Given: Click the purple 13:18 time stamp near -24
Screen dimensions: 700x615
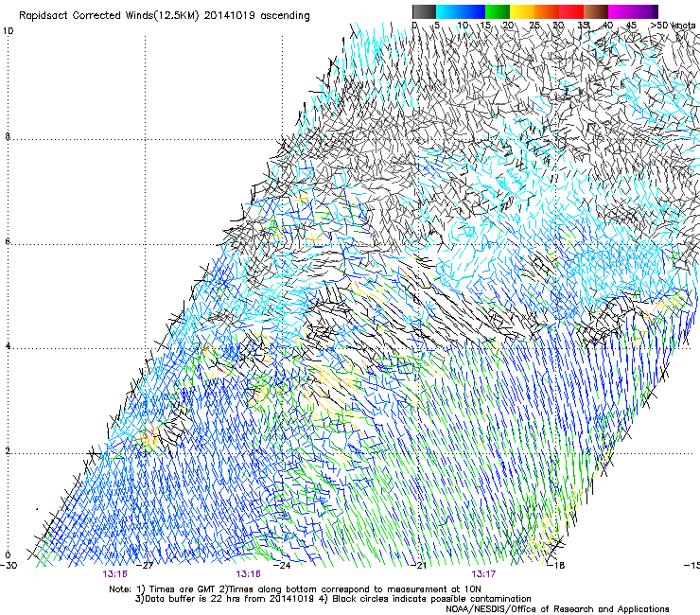Looking at the screenshot, I should pos(248,574).
